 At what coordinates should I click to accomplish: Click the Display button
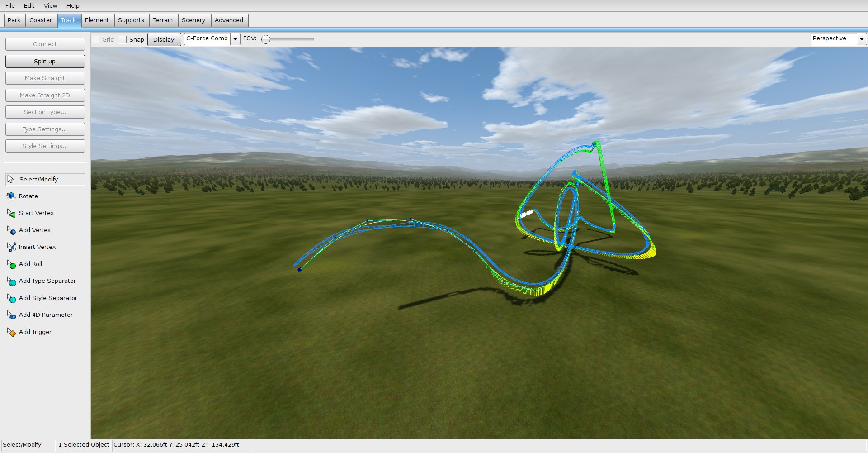pos(164,39)
